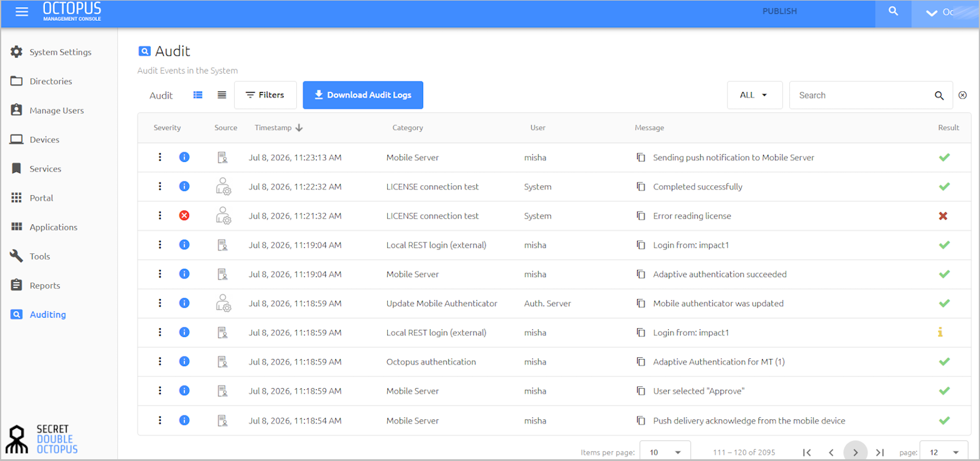Click 'Adaptive Authentication for MT (1)' message text
Screen dimensions: 980x461
tap(719, 362)
